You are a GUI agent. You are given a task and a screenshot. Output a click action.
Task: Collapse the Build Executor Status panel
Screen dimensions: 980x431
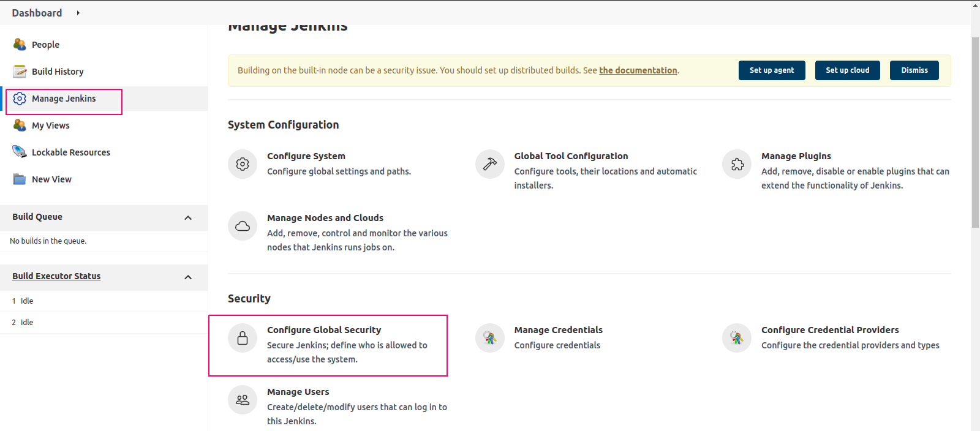pos(188,277)
